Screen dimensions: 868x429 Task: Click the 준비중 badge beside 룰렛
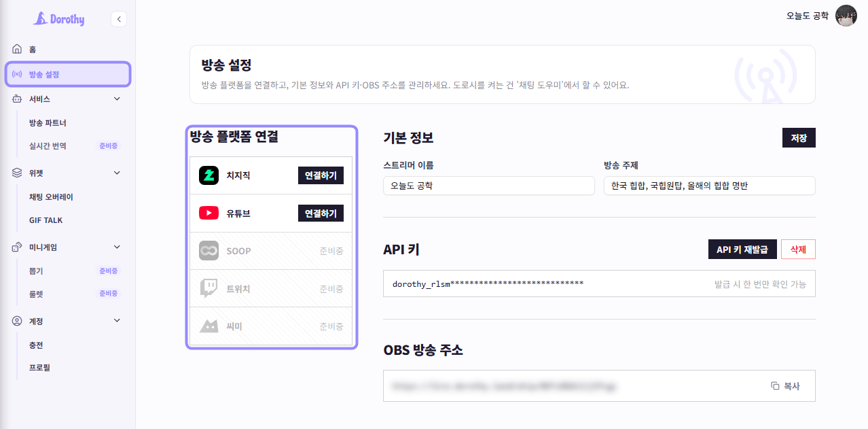coord(109,294)
